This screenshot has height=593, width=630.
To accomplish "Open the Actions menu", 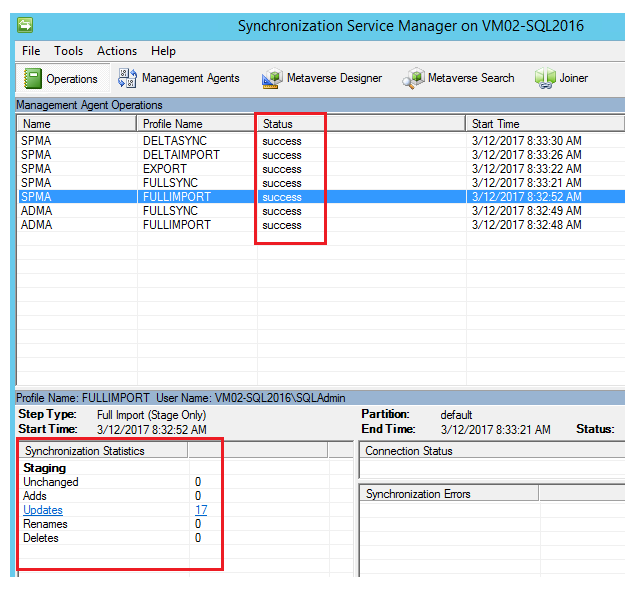I will [x=117, y=51].
